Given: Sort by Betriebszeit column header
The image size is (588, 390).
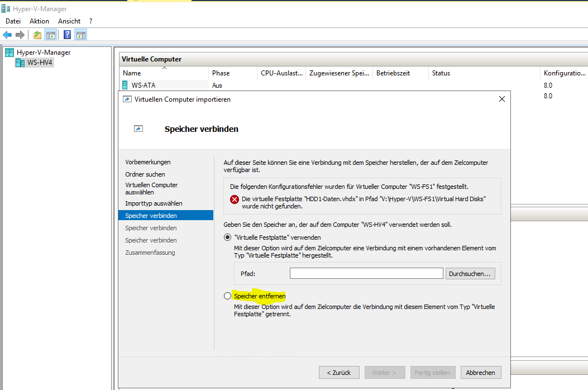Looking at the screenshot, I should point(401,73).
